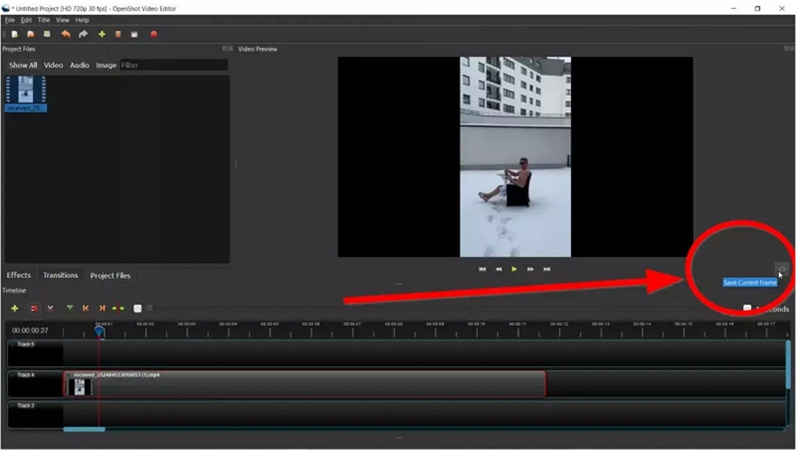Add a track with timeline plus icon
Screen dimensions: 796x450
point(14,308)
